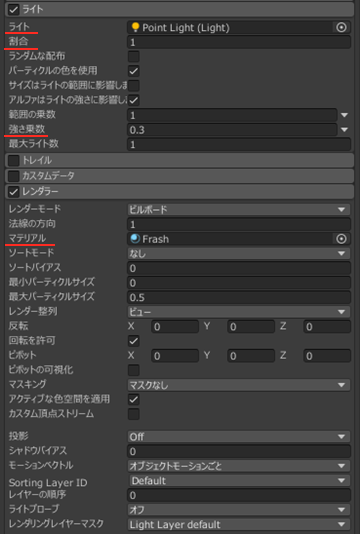Click the ソートバイアス value field
Screen dimensions: 360x534
(239, 268)
